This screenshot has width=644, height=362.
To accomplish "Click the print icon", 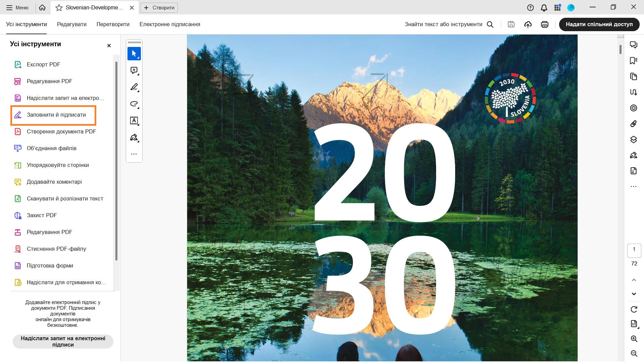I will point(545,24).
